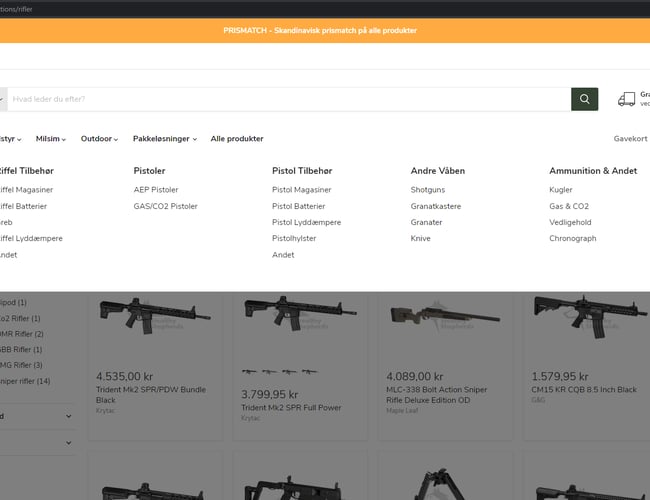Select Andet under Pistol Tilbehør
The height and width of the screenshot is (500, 650).
tap(283, 255)
